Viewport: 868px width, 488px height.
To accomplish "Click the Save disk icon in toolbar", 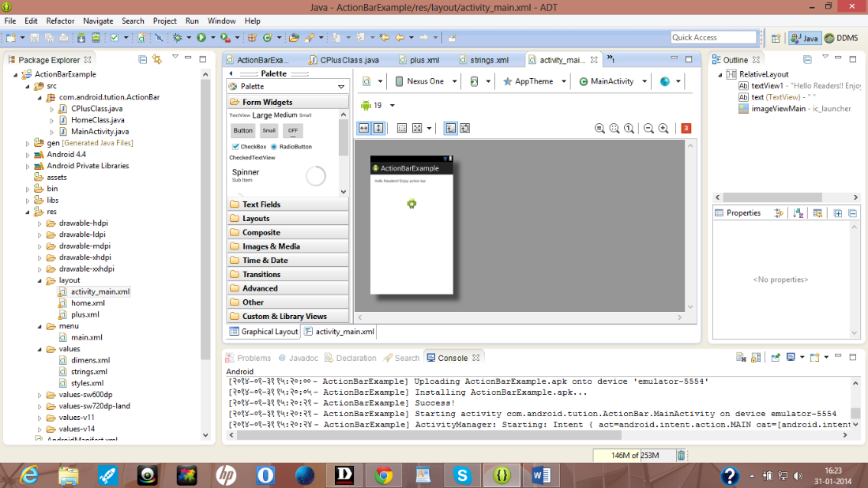I will pos(34,38).
